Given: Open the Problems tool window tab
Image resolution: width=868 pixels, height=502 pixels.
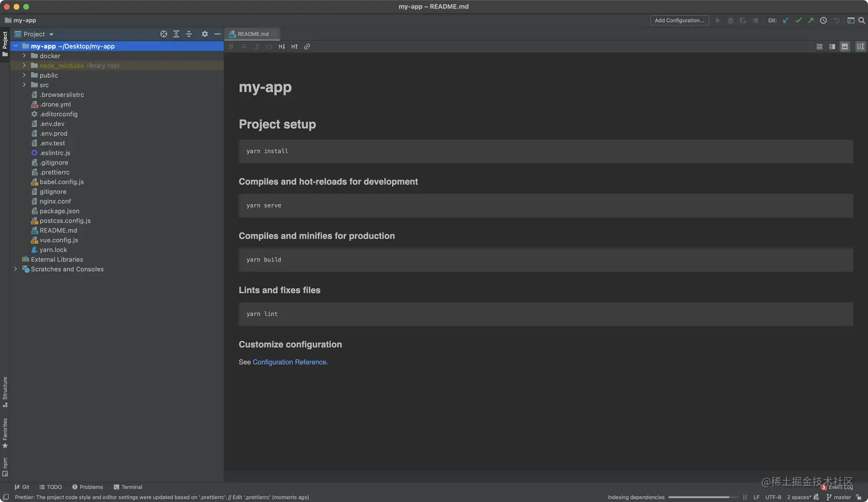Looking at the screenshot, I should tap(87, 487).
